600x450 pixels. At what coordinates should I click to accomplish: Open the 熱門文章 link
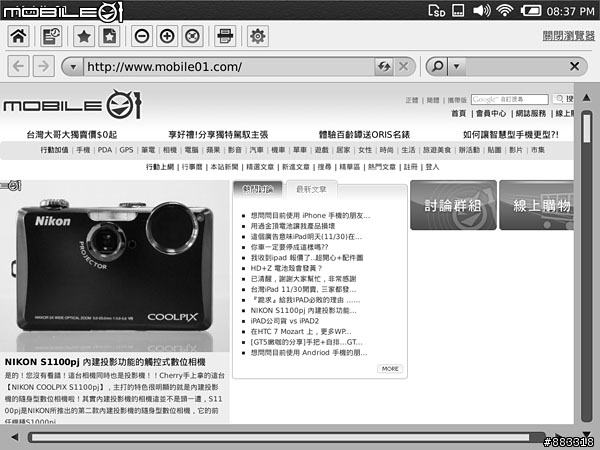pos(382,167)
